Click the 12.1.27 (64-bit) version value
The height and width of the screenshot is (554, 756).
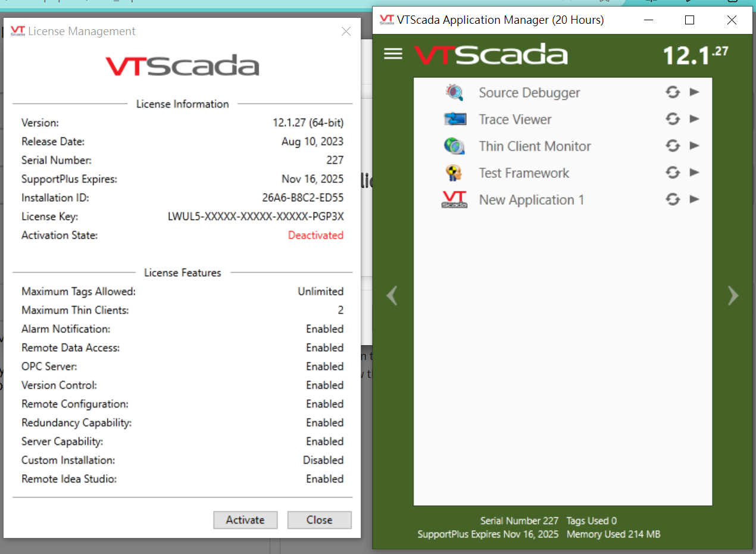click(308, 123)
